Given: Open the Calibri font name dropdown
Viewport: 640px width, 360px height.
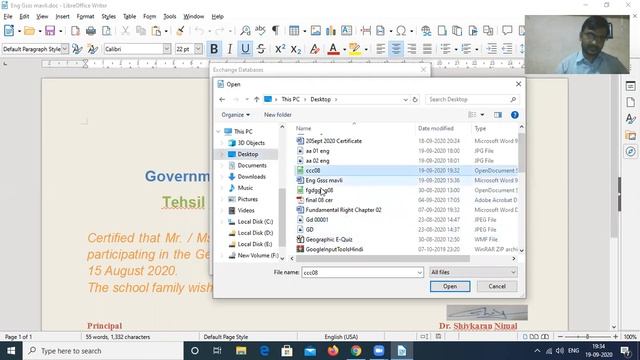Looking at the screenshot, I should click(167, 49).
